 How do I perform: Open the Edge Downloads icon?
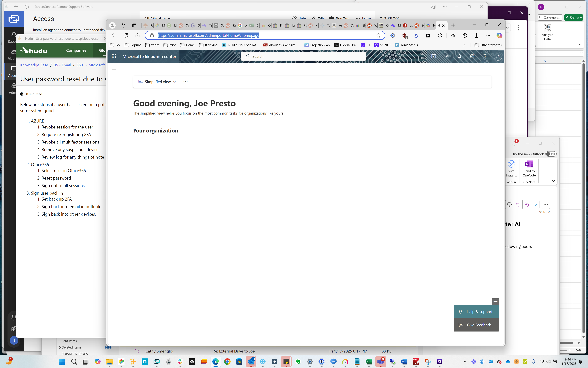477,36
